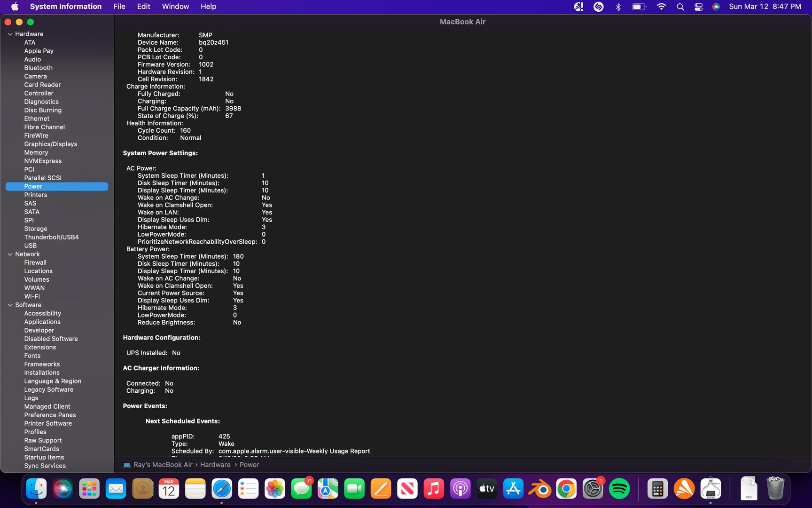Open Spotify from the dock
The image size is (812, 508).
point(619,489)
